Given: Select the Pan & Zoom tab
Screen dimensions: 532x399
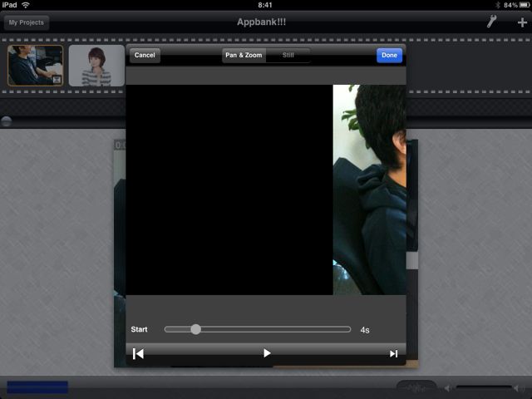Looking at the screenshot, I should click(244, 56).
